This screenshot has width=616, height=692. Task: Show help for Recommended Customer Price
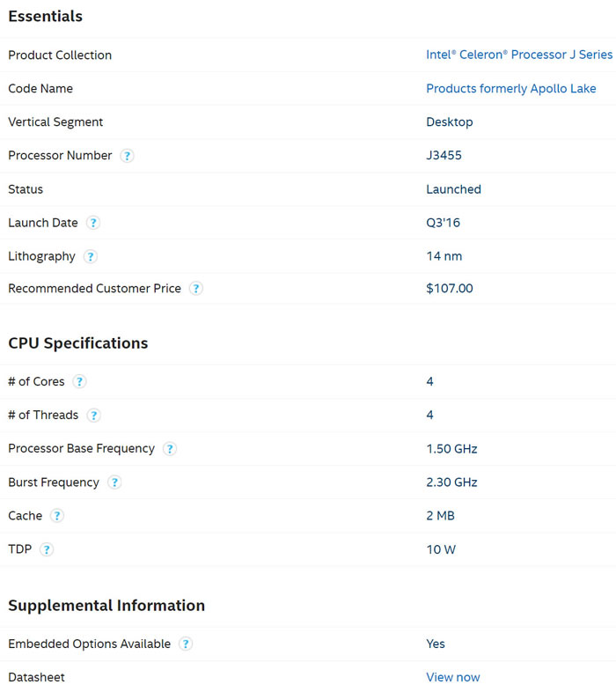tap(196, 289)
